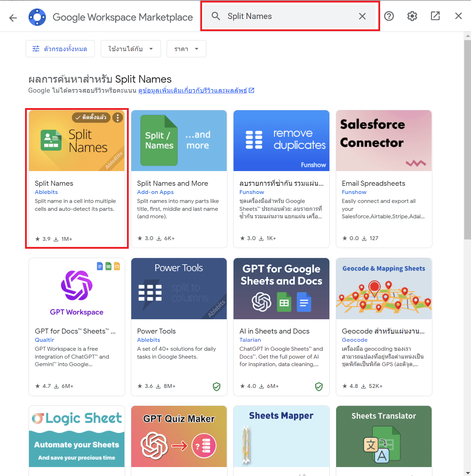Select the Power Tools app thumbnail

coord(179,288)
